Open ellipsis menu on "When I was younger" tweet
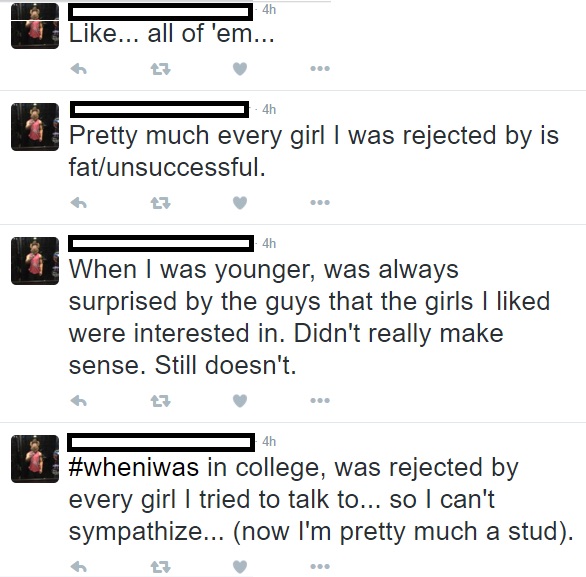The width and height of the screenshot is (586, 577). tap(320, 401)
